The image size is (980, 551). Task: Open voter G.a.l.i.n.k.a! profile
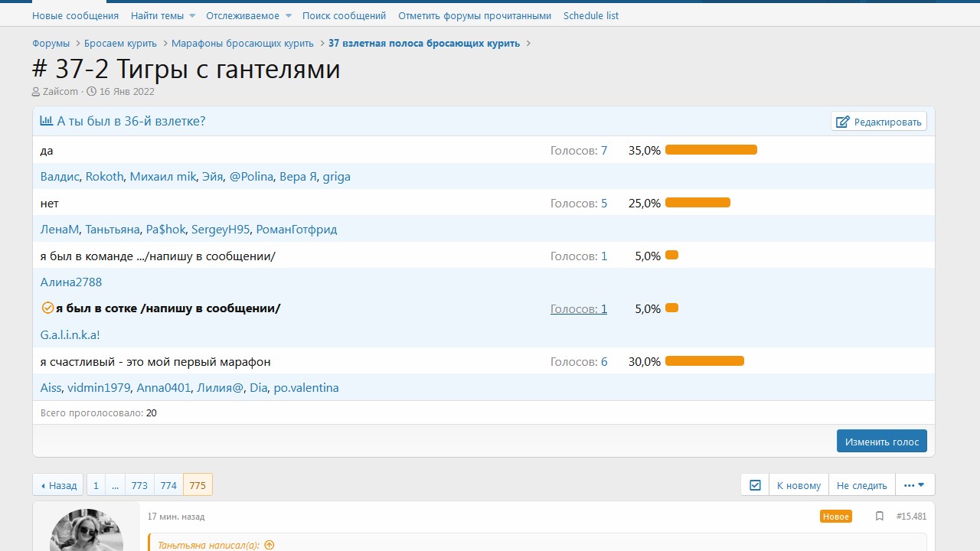pyautogui.click(x=70, y=335)
